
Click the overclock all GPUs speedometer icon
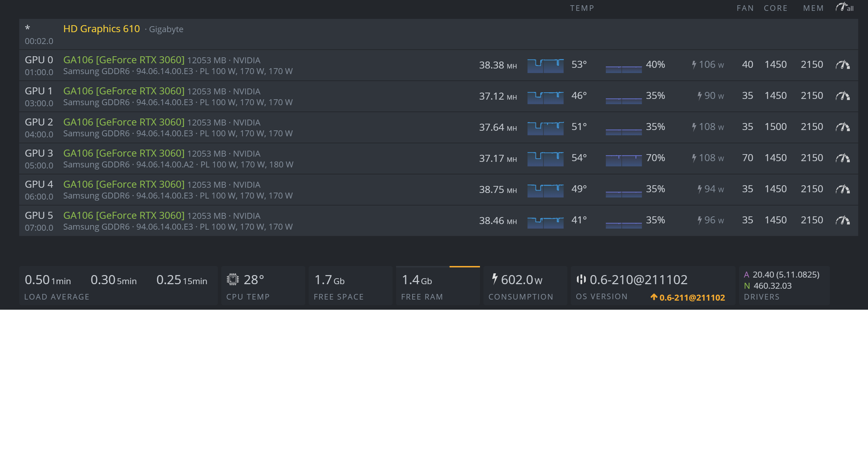[844, 7]
